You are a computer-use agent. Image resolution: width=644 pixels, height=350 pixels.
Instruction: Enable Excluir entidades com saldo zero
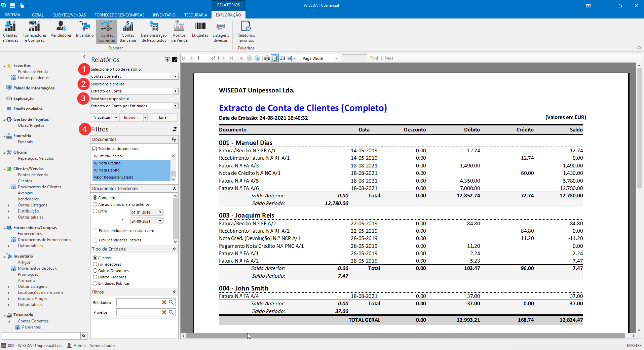95,231
